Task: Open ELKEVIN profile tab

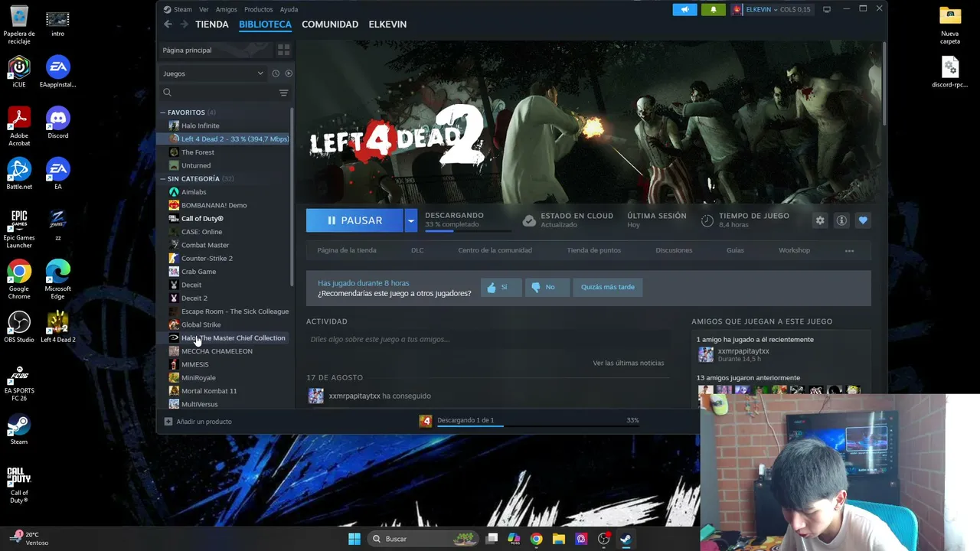Action: click(x=387, y=24)
